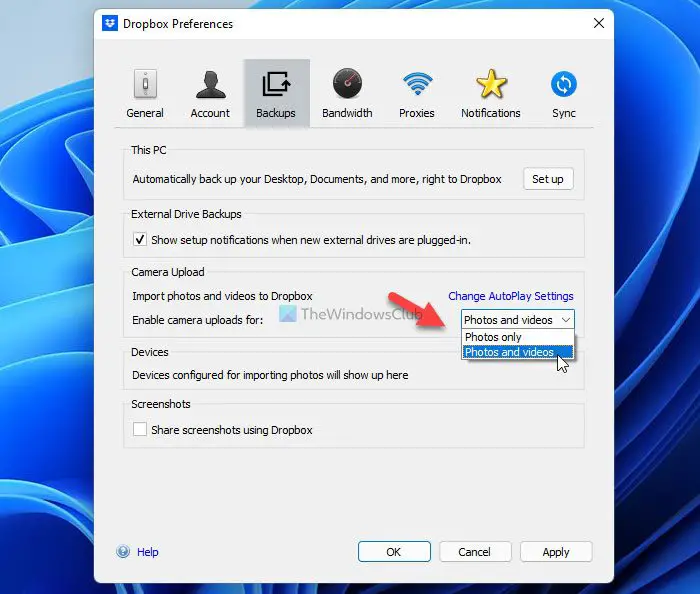
Task: Uncheck external drive setup notifications checkbox
Action: point(140,240)
